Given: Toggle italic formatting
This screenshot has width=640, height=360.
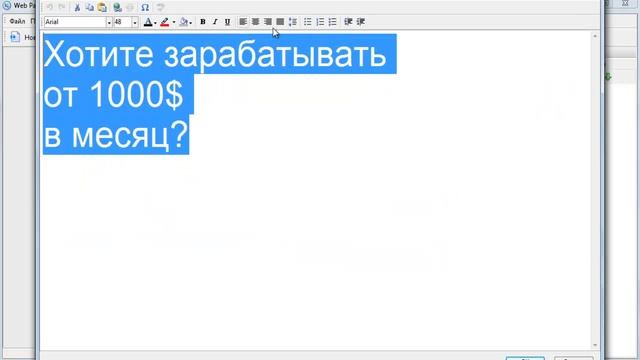Looking at the screenshot, I should pos(215,22).
